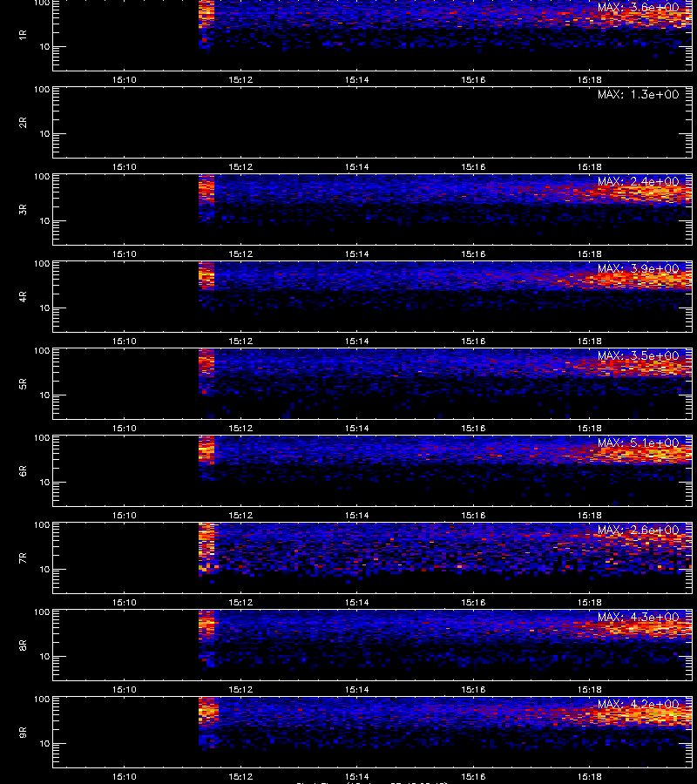This screenshot has height=784, width=697.
Task: Click the 1R panel axis label
Action: coord(23,35)
